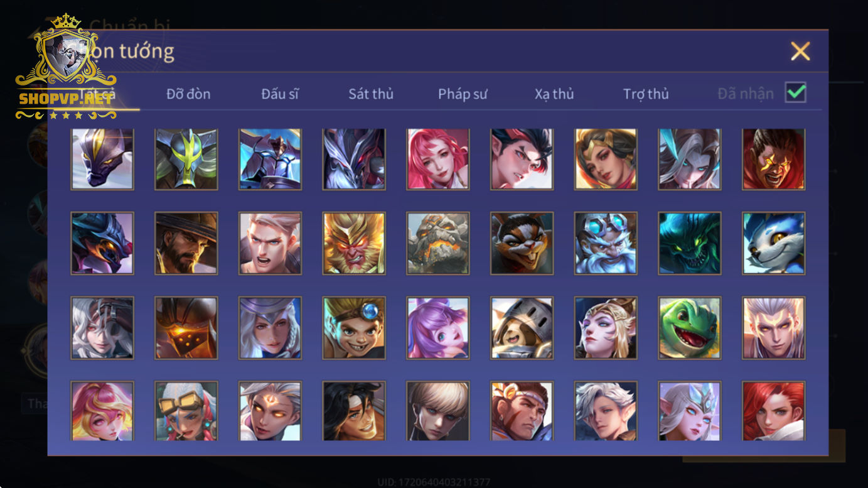Filter heroes by Sát thủ
Viewport: 868px width, 488px height.
pos(371,94)
